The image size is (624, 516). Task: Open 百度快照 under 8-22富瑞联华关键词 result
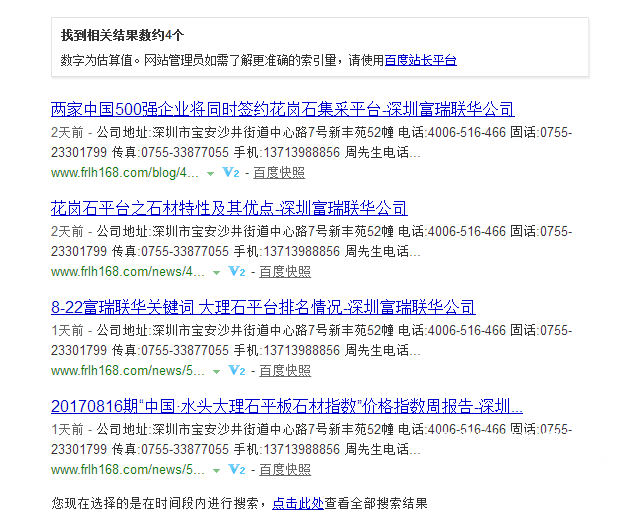(x=285, y=371)
